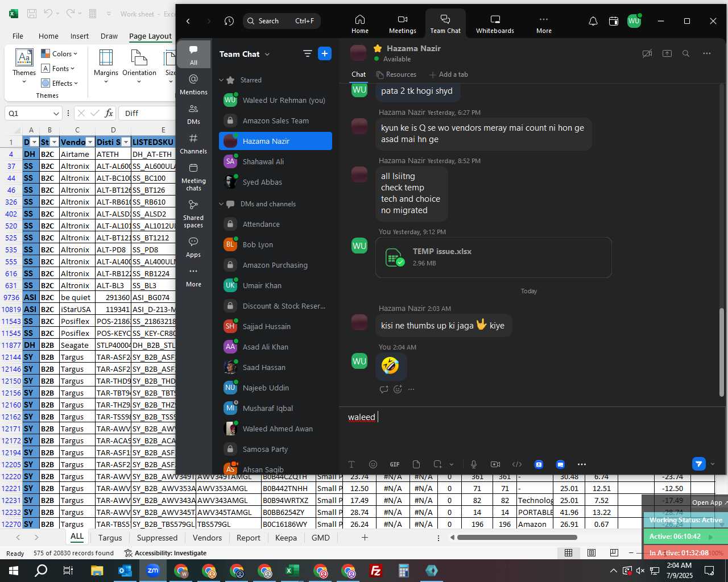
Task: Search within the Hazama Nazir chat
Action: coord(686,53)
